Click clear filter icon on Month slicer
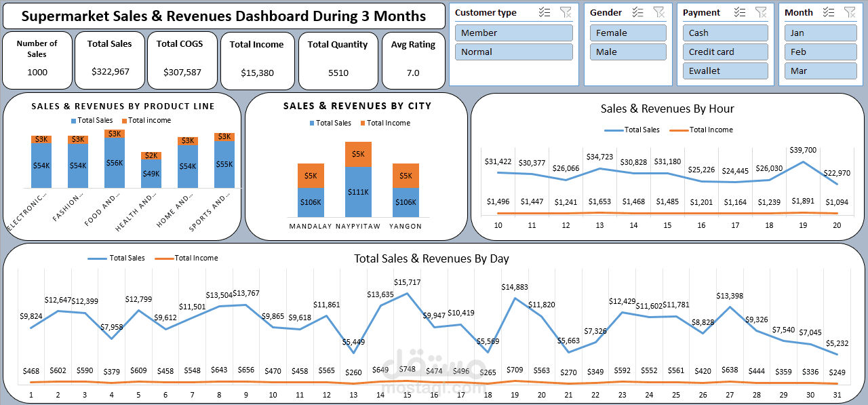The width and height of the screenshot is (868, 405). tap(848, 12)
